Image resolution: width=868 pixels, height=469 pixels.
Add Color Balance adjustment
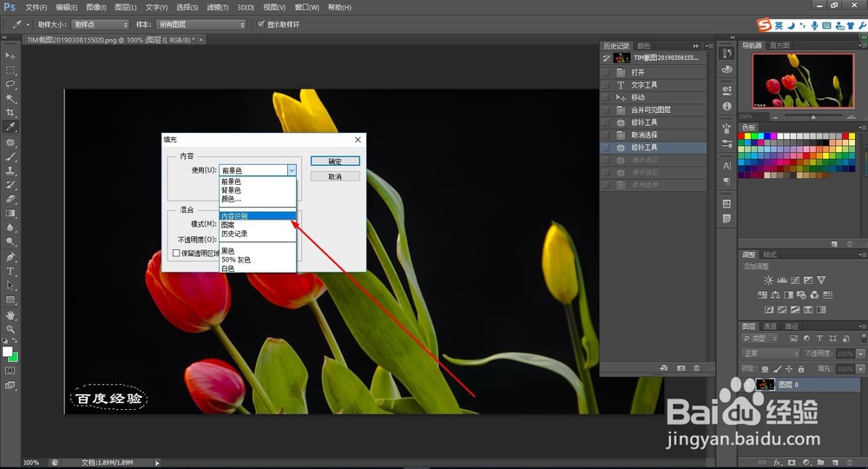pos(775,294)
